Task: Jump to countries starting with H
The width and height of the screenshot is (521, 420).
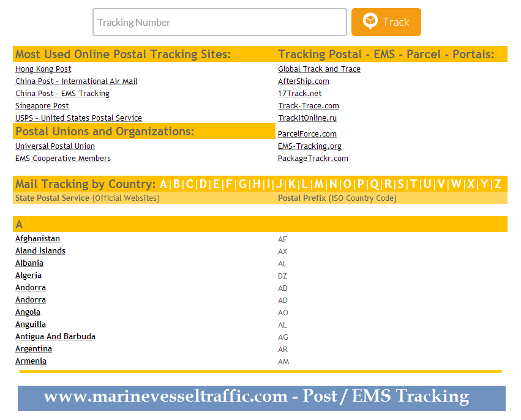Action: pyautogui.click(x=257, y=184)
